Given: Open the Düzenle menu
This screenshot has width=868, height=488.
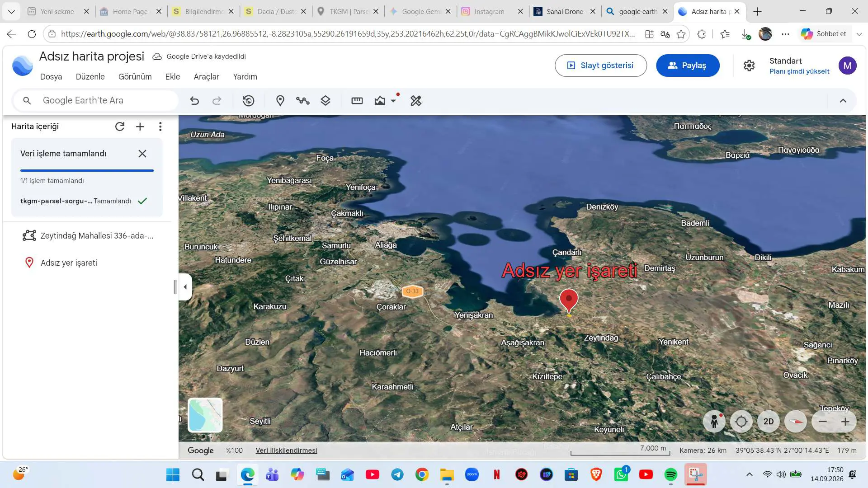Looking at the screenshot, I should pyautogui.click(x=90, y=77).
